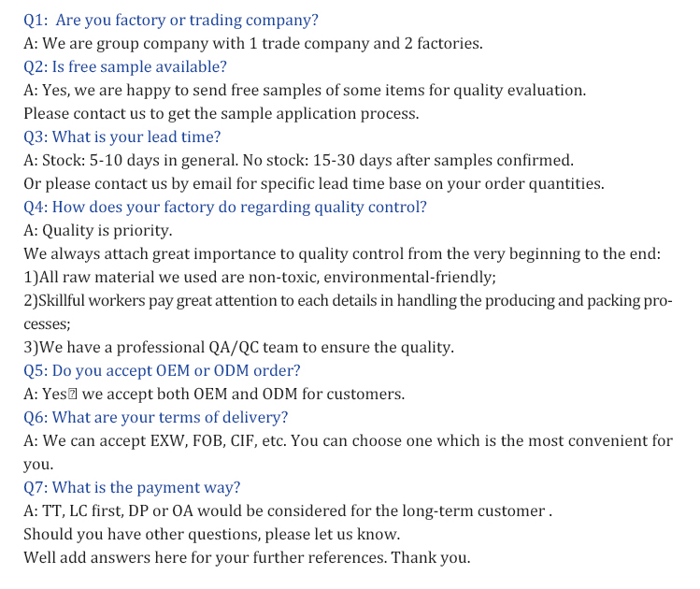Click the closing 'Thank you' line
This screenshot has width=700, height=589.
[x=247, y=558]
